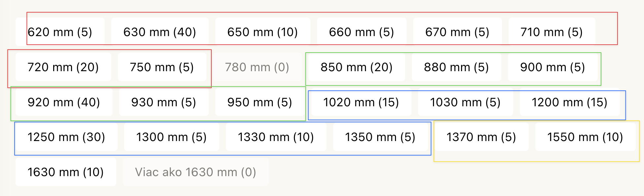
Task: Pick the 900 mm (5) size chip
Action: coord(553,67)
